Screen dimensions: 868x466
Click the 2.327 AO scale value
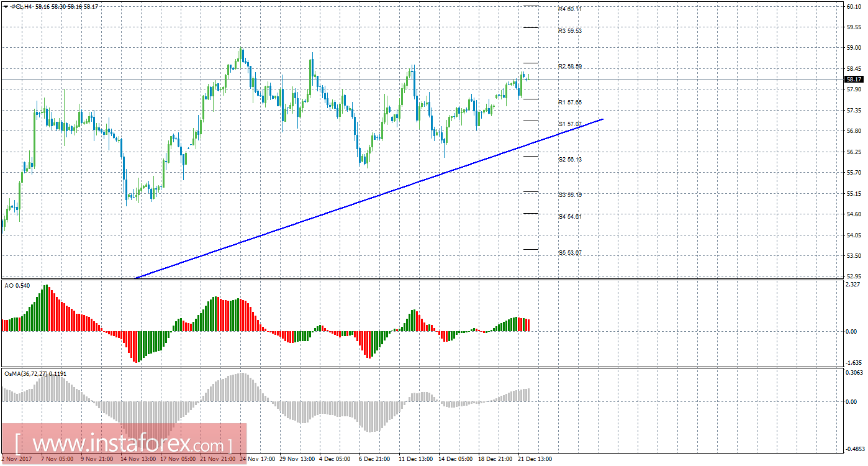click(853, 284)
